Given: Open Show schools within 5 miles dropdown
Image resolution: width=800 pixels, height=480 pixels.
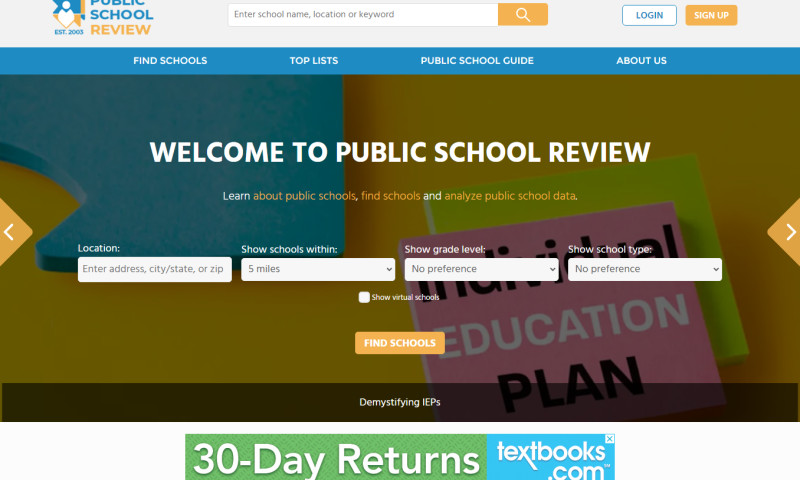Looking at the screenshot, I should tap(318, 269).
